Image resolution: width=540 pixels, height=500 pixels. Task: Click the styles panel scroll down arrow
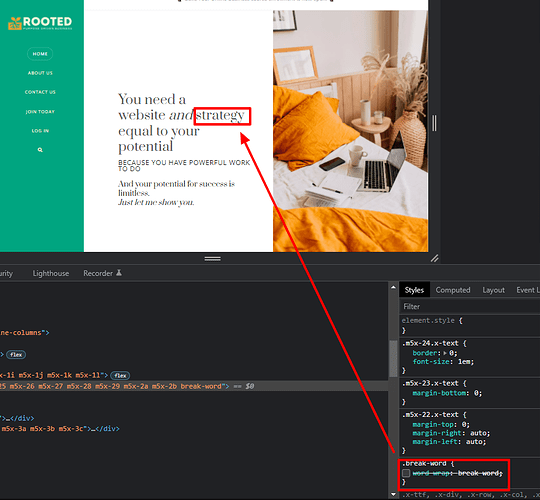tap(393, 495)
